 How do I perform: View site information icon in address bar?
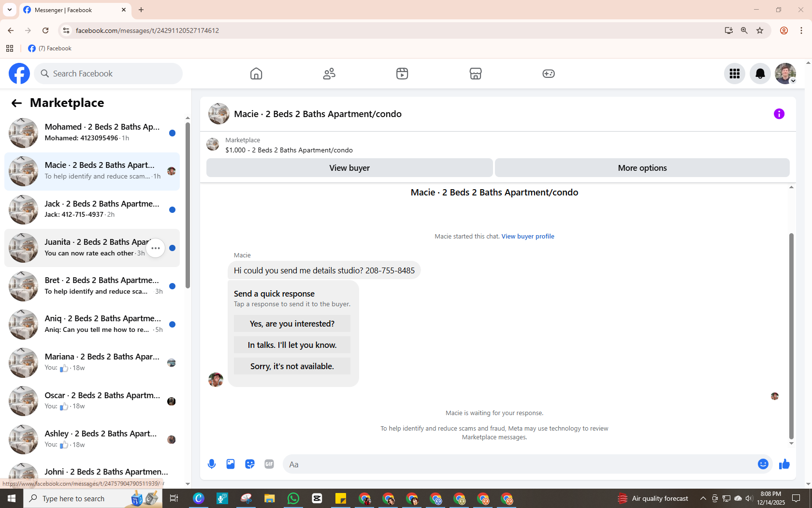point(66,30)
